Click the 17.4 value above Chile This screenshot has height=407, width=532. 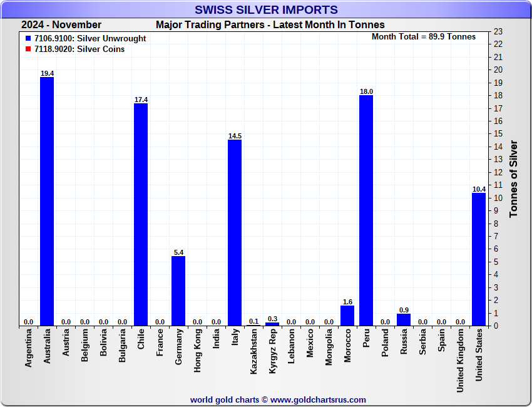click(x=141, y=100)
